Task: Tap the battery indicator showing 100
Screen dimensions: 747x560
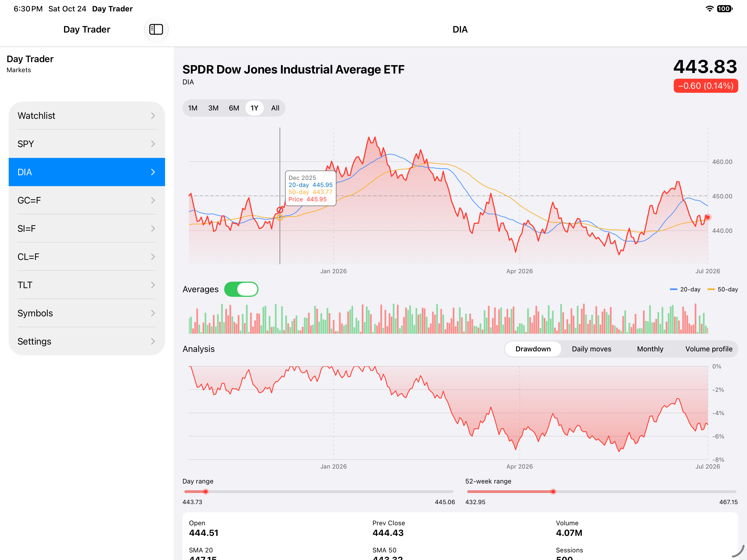Action: pyautogui.click(x=724, y=9)
